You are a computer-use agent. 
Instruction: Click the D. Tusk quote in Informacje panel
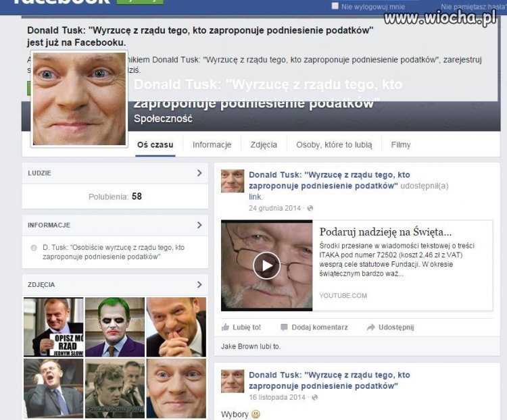pyautogui.click(x=114, y=252)
